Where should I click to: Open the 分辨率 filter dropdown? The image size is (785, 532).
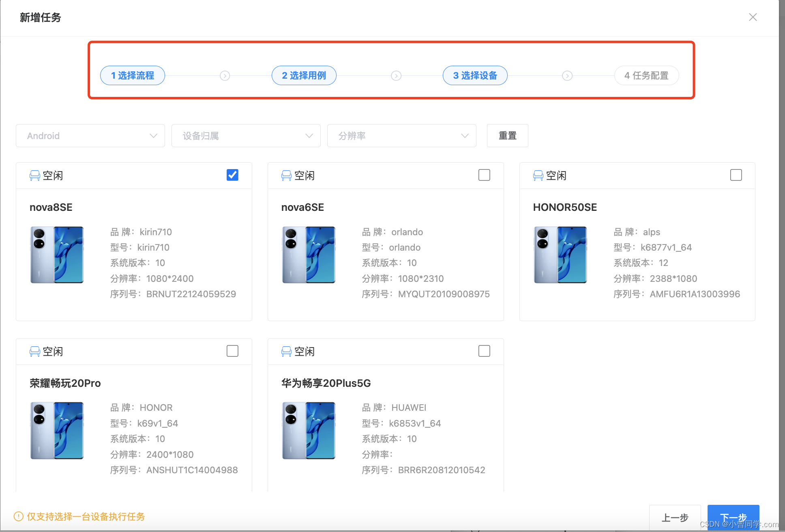401,136
